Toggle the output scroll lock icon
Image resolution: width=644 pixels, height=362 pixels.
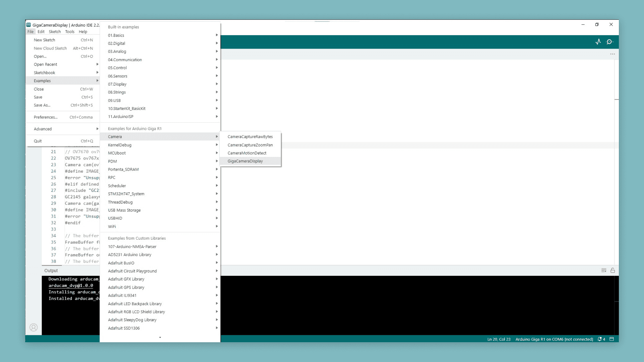click(613, 270)
